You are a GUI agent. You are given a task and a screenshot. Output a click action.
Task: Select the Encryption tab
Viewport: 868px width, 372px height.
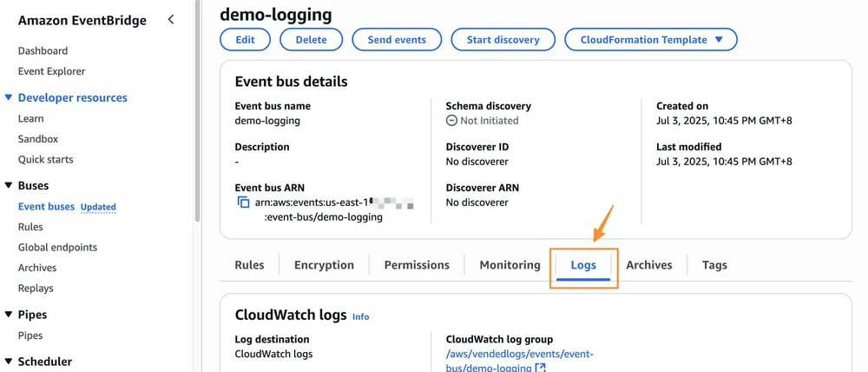click(x=324, y=265)
